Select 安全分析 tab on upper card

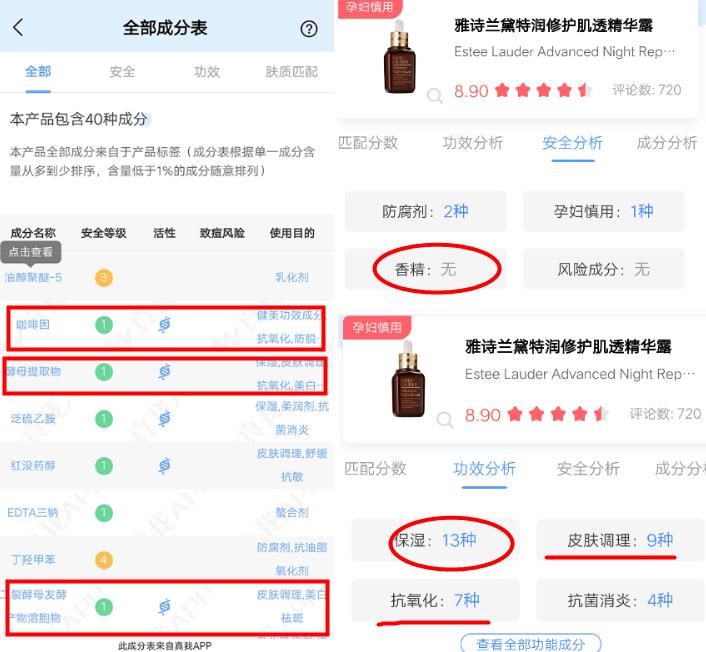point(573,143)
